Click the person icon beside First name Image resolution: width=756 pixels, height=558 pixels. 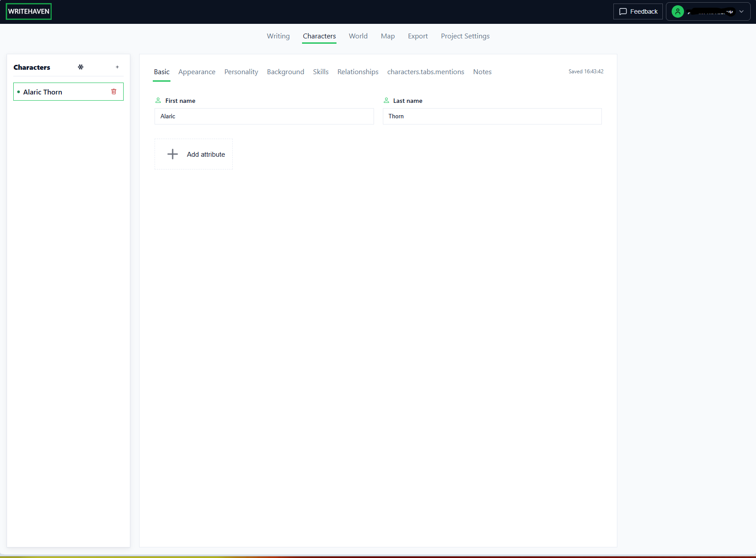pyautogui.click(x=158, y=100)
